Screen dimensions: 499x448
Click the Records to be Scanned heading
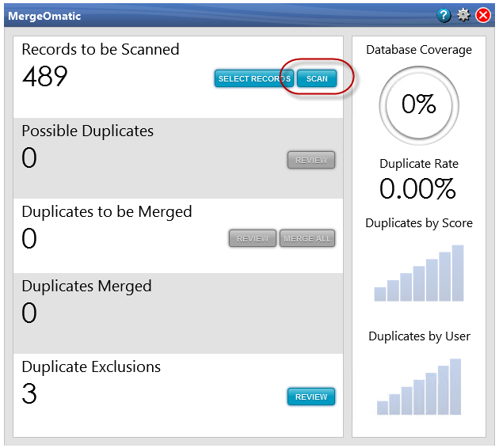tap(101, 50)
